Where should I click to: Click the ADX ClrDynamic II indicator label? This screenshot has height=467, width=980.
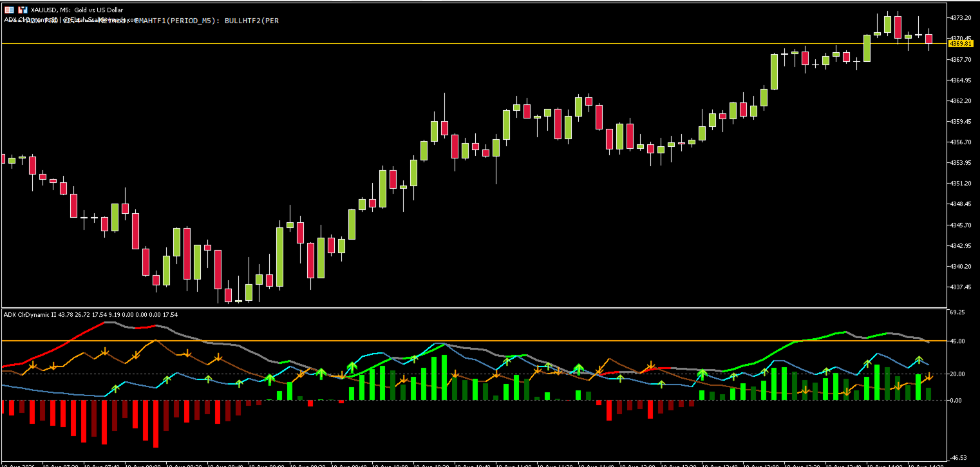30,314
